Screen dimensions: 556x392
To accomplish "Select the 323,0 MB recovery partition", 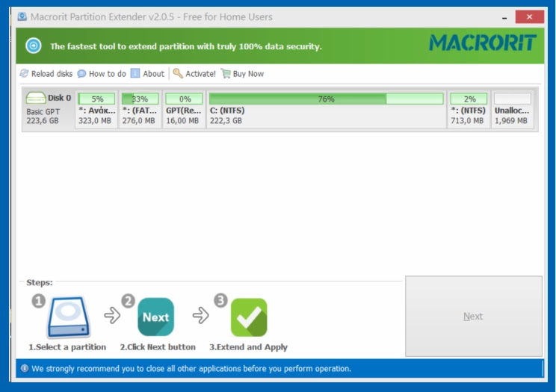I will (96, 109).
